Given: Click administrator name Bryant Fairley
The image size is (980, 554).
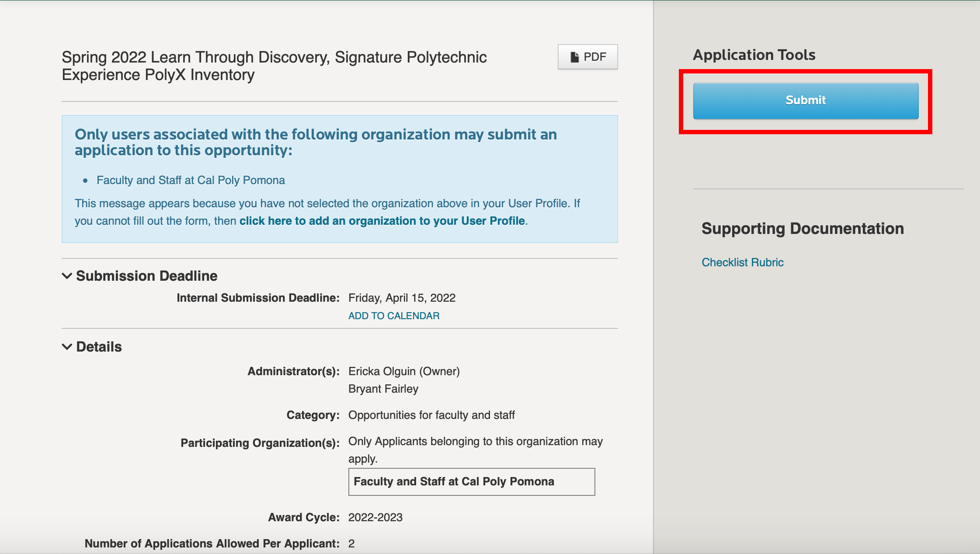Looking at the screenshot, I should [x=383, y=389].
